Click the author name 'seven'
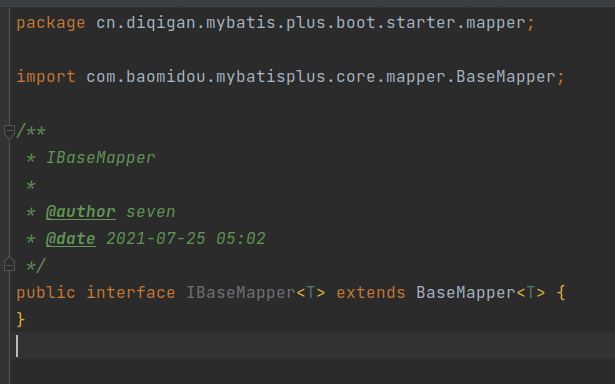The height and width of the screenshot is (384, 615). coord(151,212)
